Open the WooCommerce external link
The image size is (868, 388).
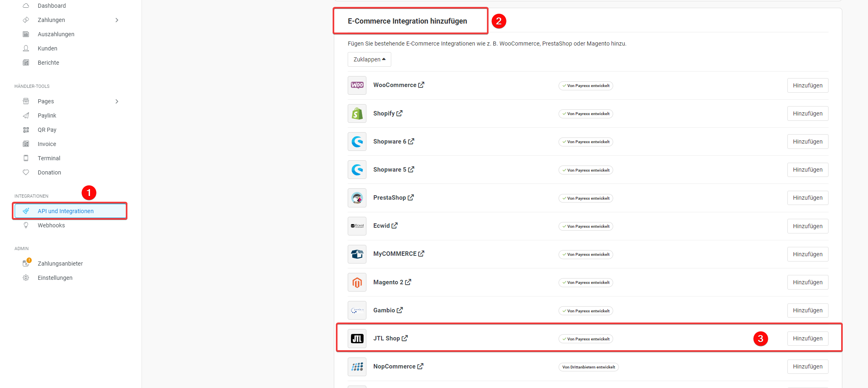pyautogui.click(x=421, y=85)
